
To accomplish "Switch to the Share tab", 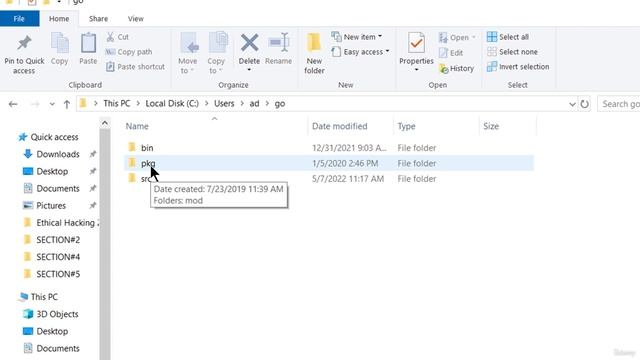I will click(98, 19).
